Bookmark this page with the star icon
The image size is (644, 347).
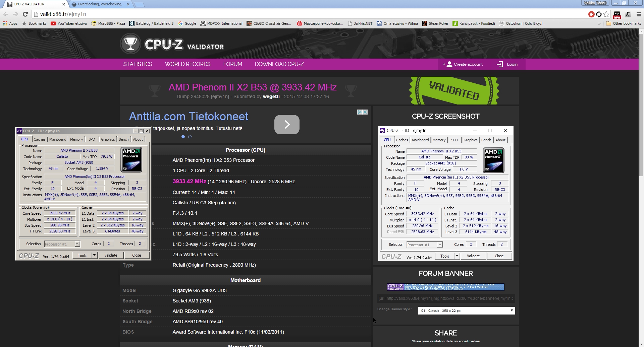pos(606,14)
